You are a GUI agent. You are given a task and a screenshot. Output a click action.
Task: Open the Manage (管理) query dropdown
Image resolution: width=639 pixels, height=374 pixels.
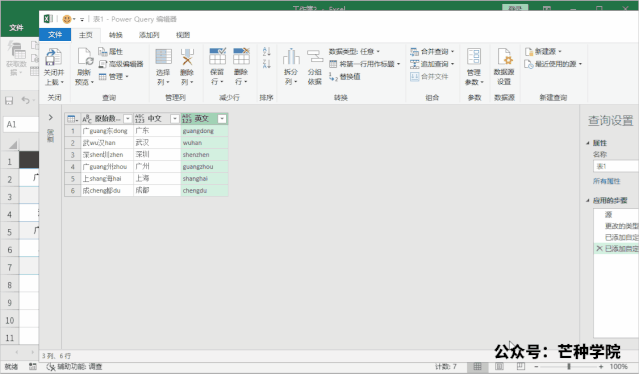[114, 76]
